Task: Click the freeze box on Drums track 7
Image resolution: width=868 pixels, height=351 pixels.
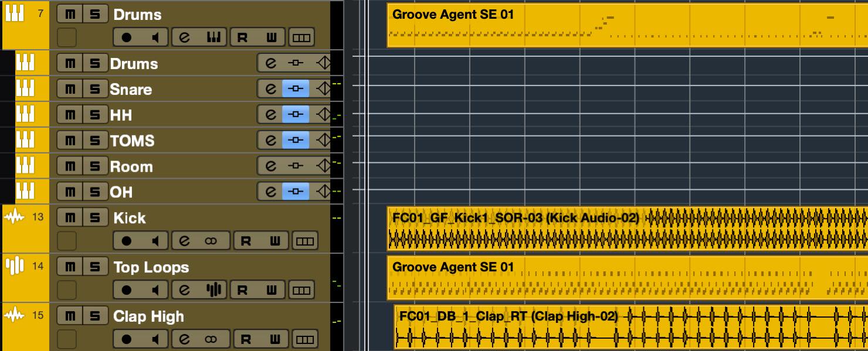Action: [x=67, y=38]
